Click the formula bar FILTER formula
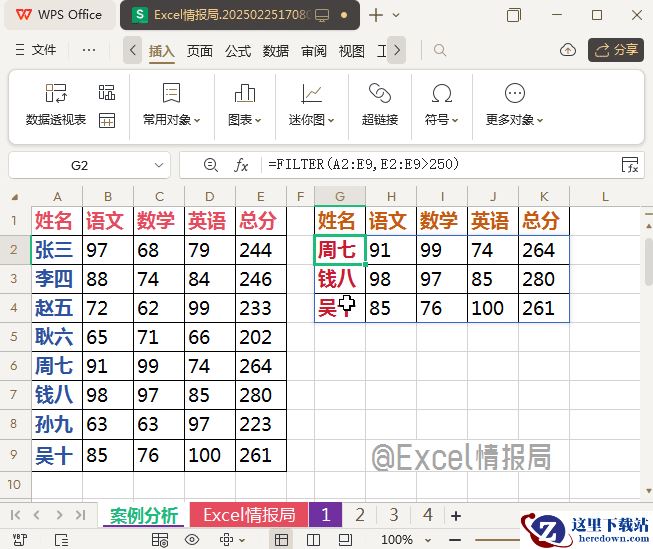This screenshot has height=549, width=653. (x=364, y=164)
